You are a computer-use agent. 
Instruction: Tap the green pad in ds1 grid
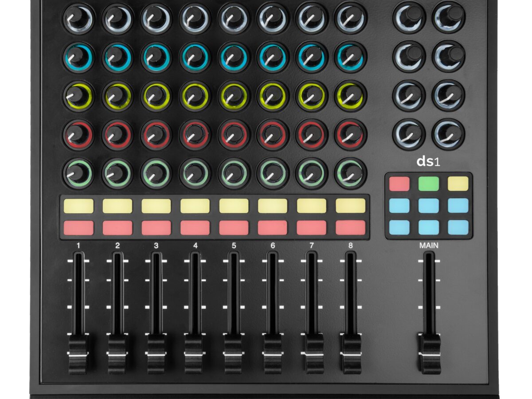pos(429,184)
